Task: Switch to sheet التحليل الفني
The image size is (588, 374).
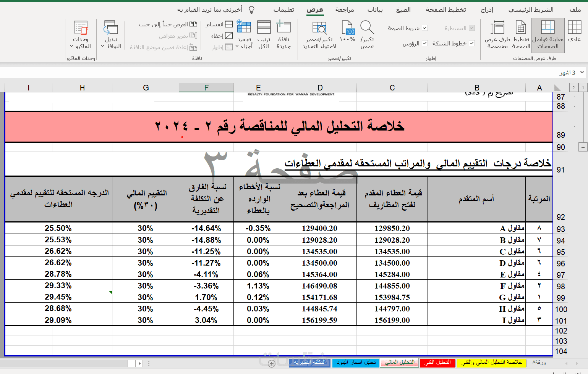Action: 437,363
